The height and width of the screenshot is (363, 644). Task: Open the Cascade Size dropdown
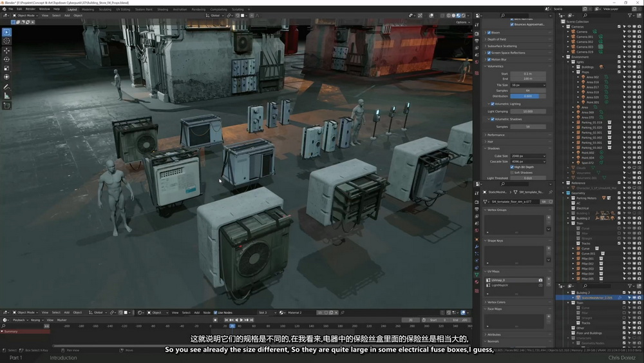point(528,162)
